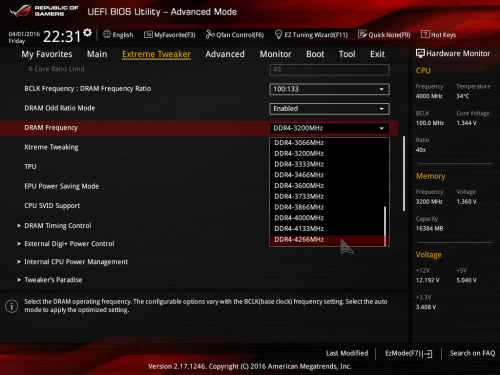Select DDR4-3200MHz in list

[x=327, y=154]
